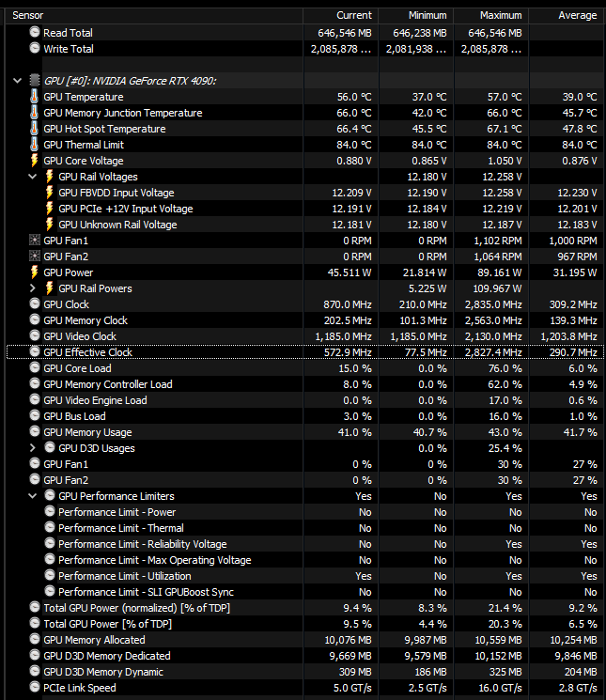The image size is (606, 700).
Task: Click the fan icon next to GPU Fan1 RPM row
Action: [x=35, y=241]
